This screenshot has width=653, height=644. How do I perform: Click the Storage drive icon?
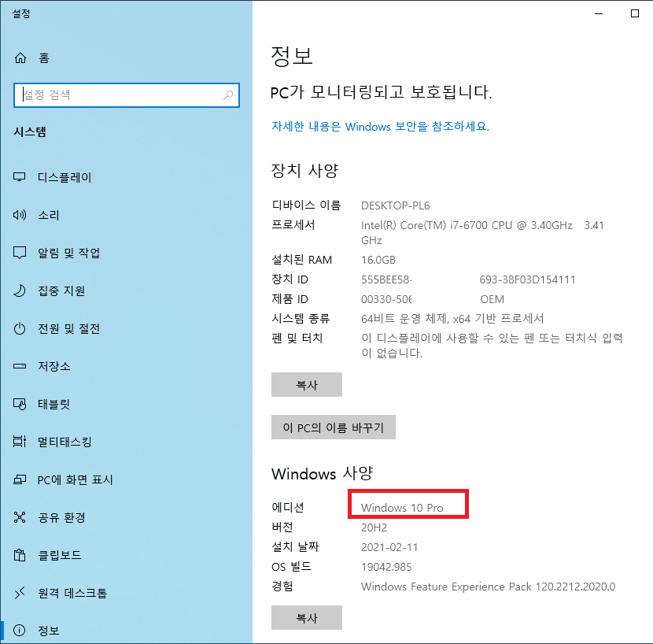tap(20, 366)
